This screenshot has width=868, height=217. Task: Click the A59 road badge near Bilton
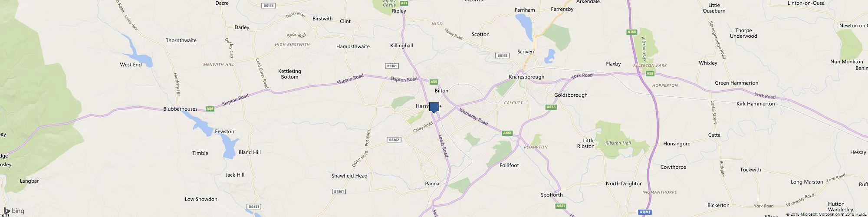[434, 82]
